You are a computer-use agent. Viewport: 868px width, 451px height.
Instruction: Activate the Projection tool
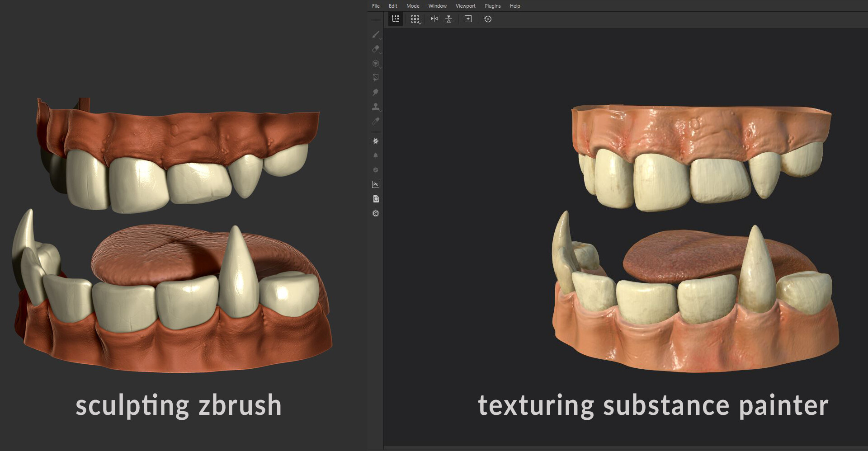point(376,63)
